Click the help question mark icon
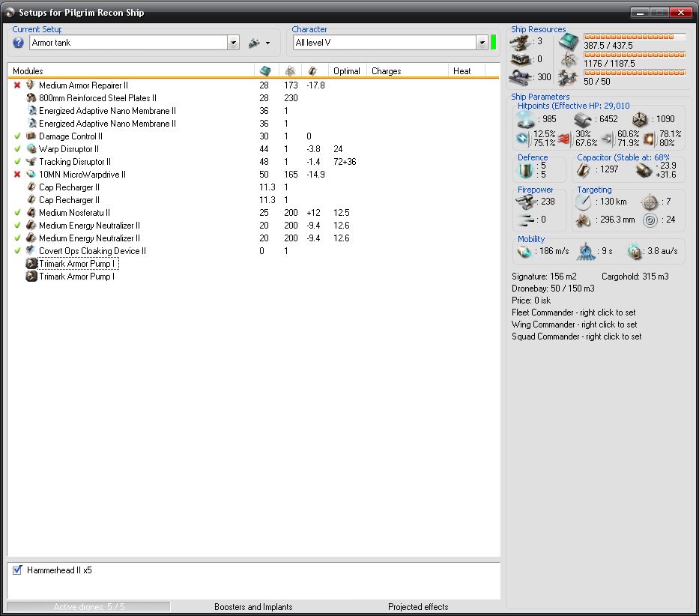The image size is (699, 616). pyautogui.click(x=18, y=43)
